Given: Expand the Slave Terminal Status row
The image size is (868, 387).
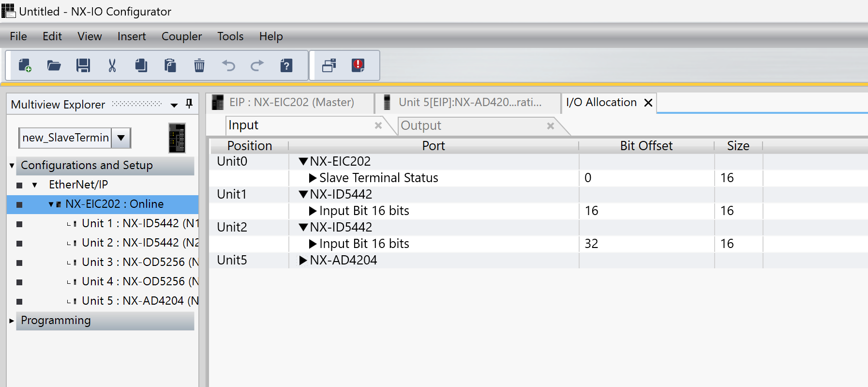Looking at the screenshot, I should [x=313, y=178].
